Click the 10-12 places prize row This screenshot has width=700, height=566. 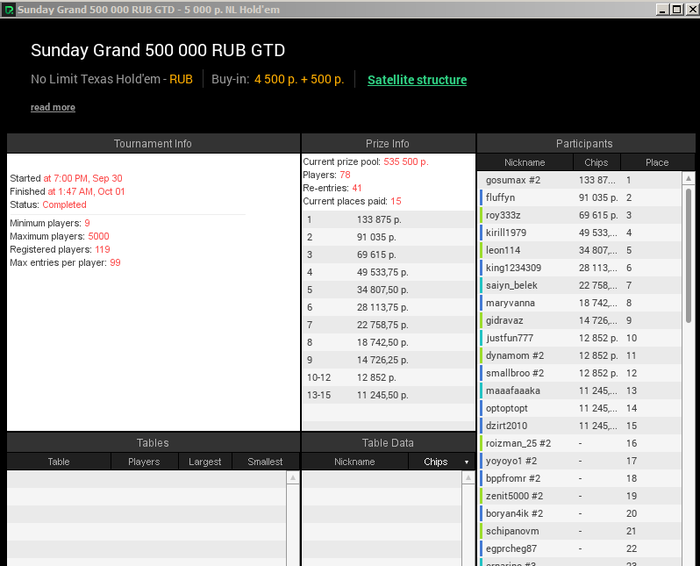coord(388,378)
